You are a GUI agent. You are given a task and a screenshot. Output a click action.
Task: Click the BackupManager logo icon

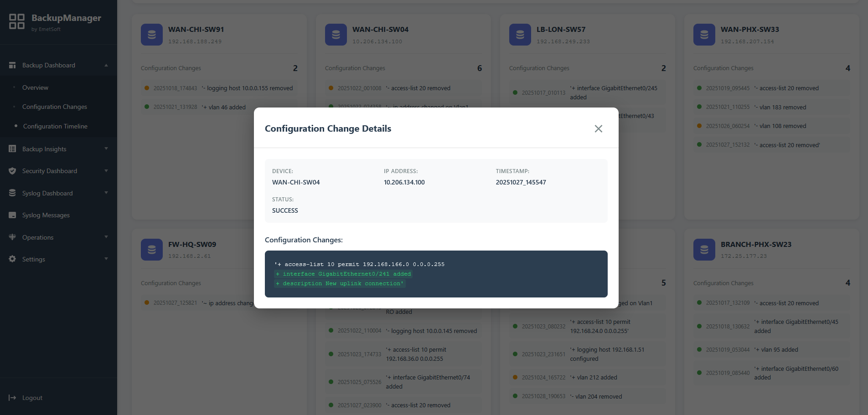[16, 21]
